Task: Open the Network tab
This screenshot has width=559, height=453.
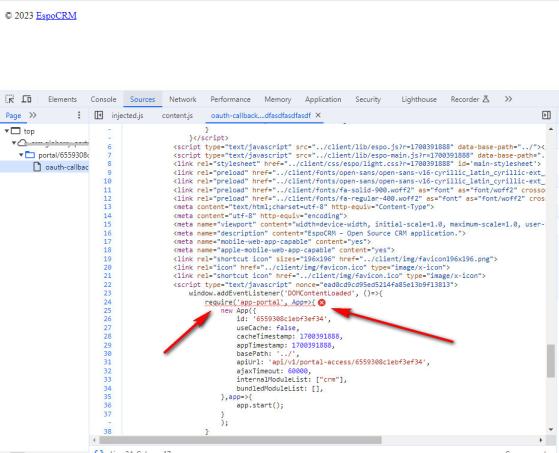Action: click(x=183, y=99)
